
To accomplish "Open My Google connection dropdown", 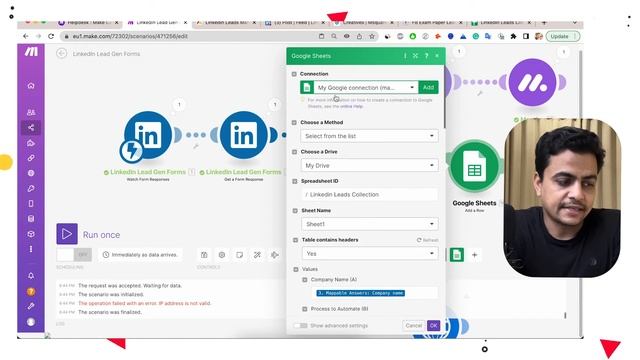I will (365, 87).
